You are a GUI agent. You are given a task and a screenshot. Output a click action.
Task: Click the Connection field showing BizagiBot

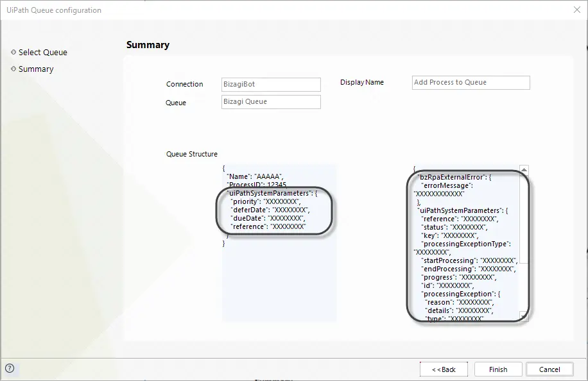coord(271,84)
